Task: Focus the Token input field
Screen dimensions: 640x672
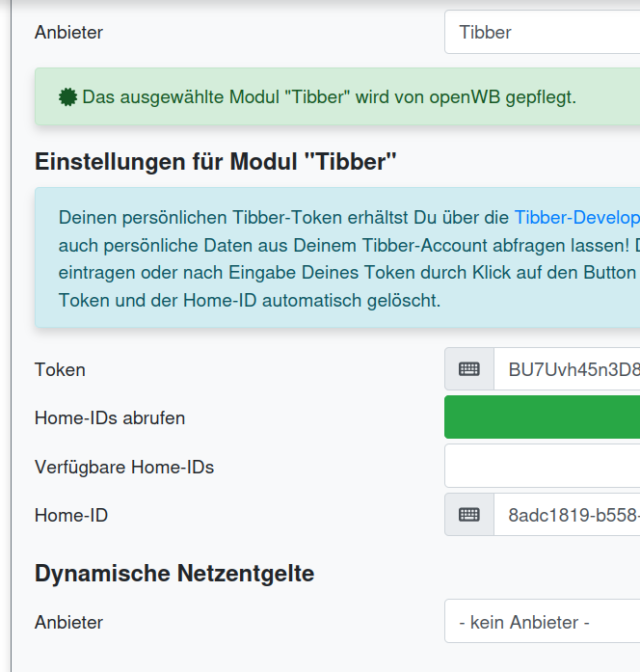Action: pos(569,369)
